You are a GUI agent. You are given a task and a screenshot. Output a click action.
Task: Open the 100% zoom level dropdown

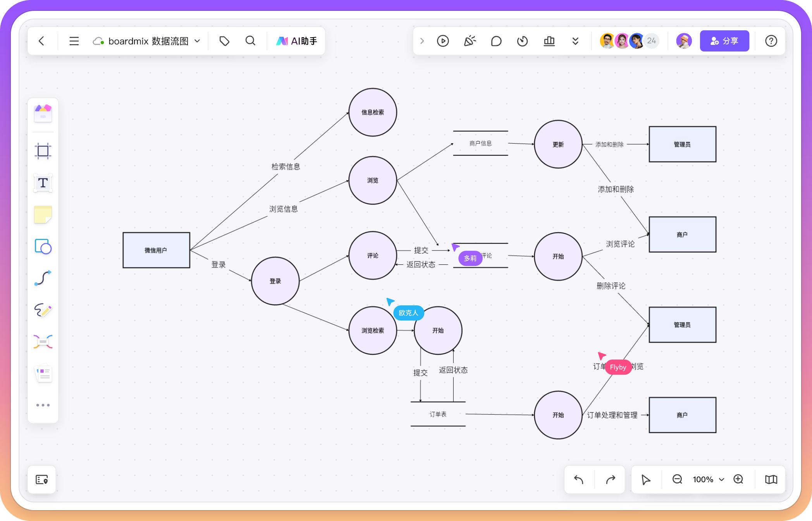pyautogui.click(x=708, y=480)
